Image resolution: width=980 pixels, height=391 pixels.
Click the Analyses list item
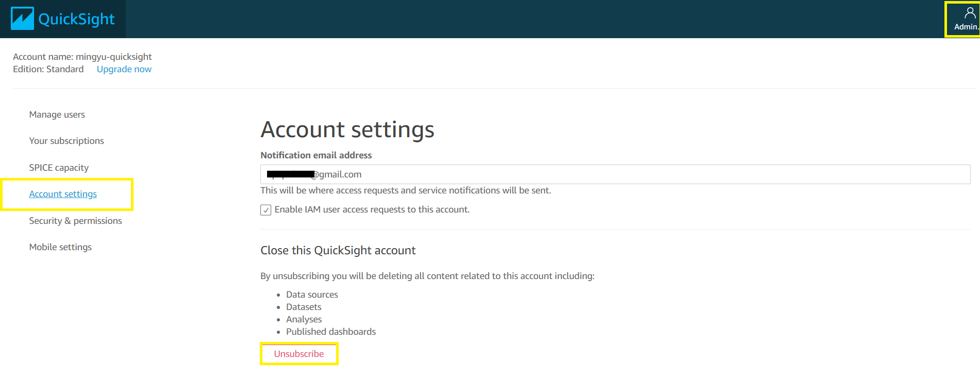point(304,319)
